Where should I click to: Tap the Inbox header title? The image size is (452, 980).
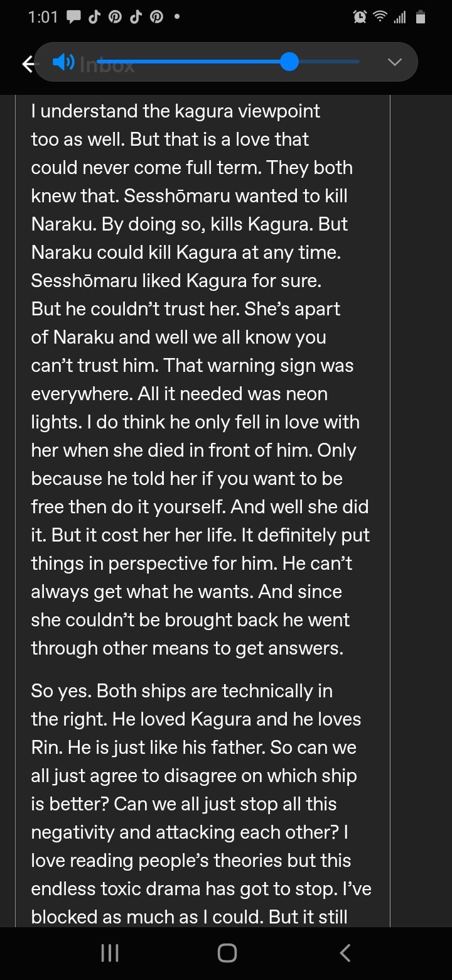108,63
